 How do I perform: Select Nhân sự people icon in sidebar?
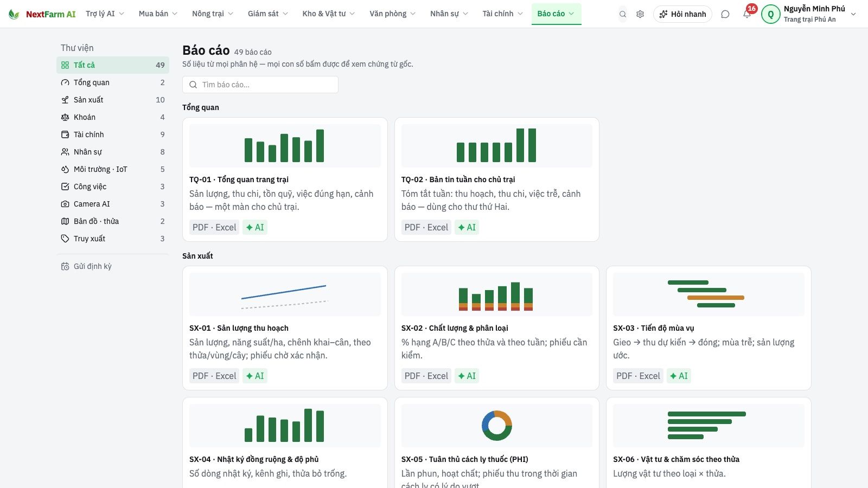[65, 152]
